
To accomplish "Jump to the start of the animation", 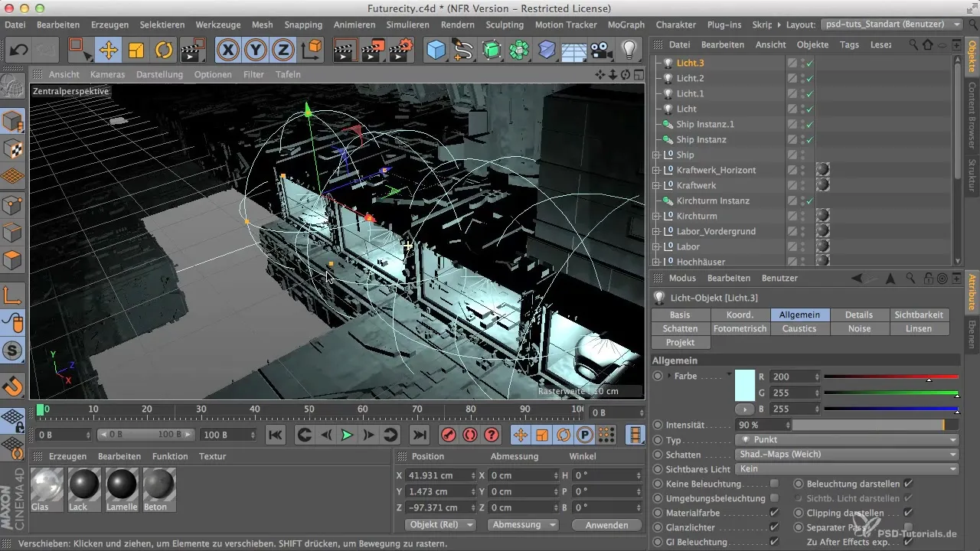I will pyautogui.click(x=276, y=435).
